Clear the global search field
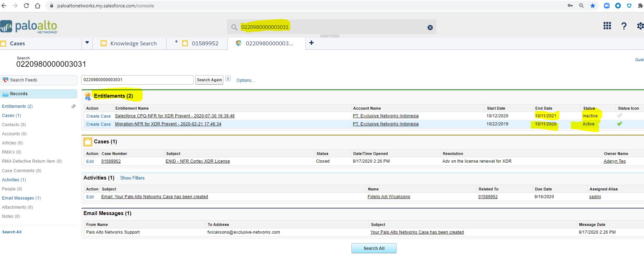 click(x=430, y=27)
